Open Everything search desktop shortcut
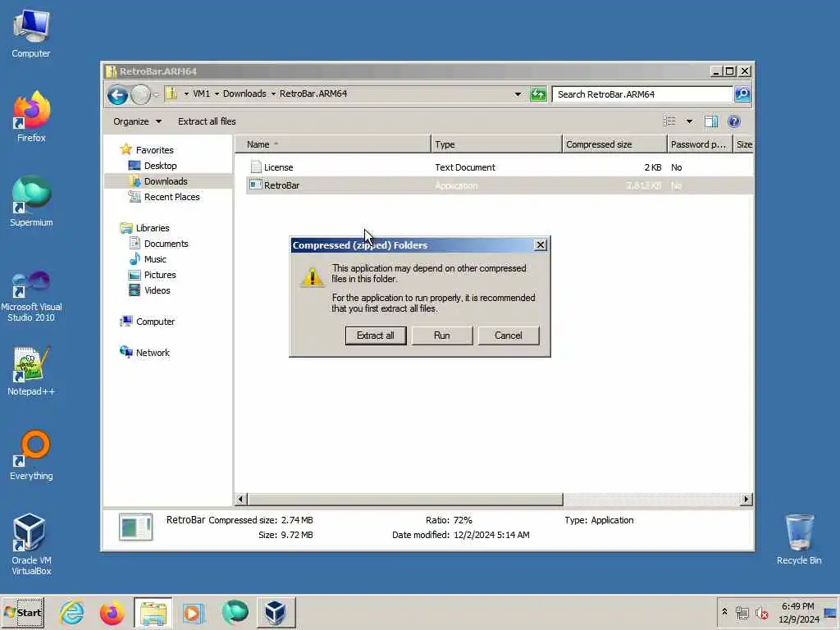The width and height of the screenshot is (840, 630). pyautogui.click(x=31, y=455)
